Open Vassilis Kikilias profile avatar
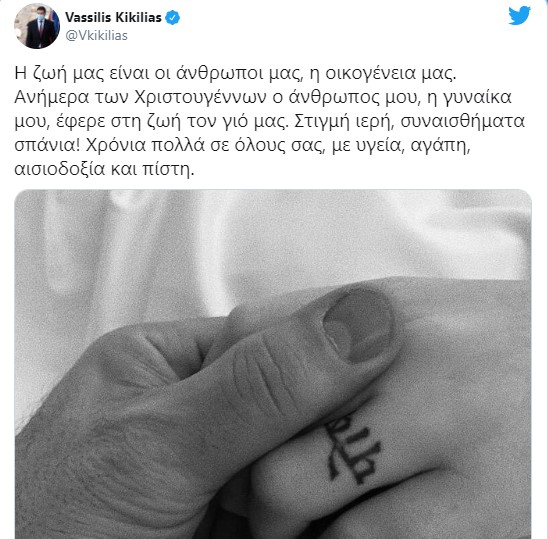548x539 pixels. pos(37,26)
